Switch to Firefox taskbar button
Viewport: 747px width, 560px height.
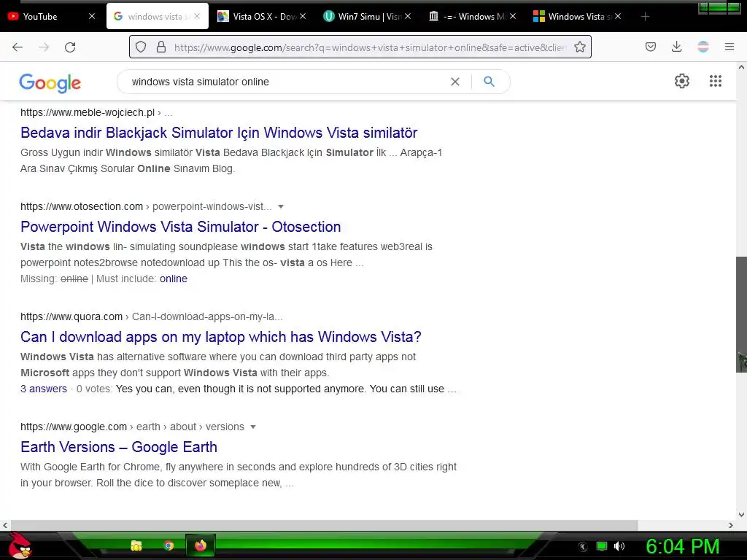[x=200, y=545]
